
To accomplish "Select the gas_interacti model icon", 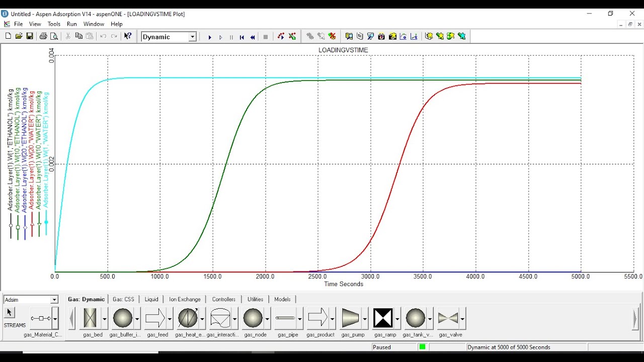I will click(220, 318).
